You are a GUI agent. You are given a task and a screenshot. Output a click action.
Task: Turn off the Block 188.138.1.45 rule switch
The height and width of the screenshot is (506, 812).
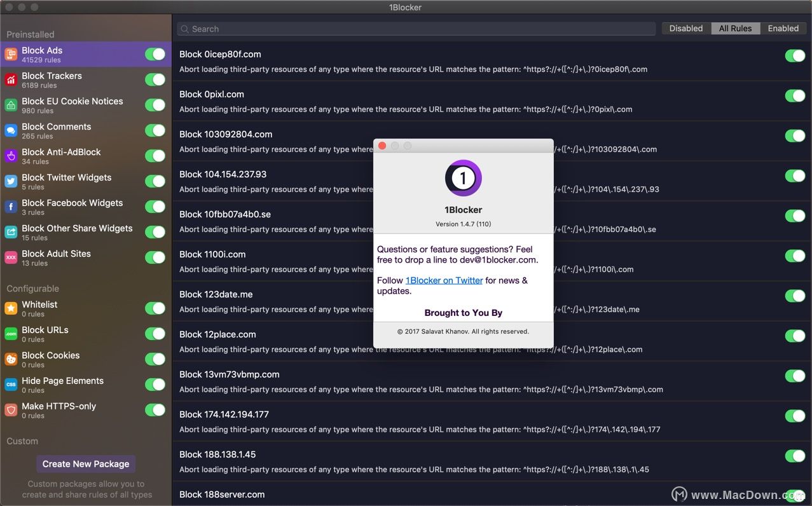[795, 456]
